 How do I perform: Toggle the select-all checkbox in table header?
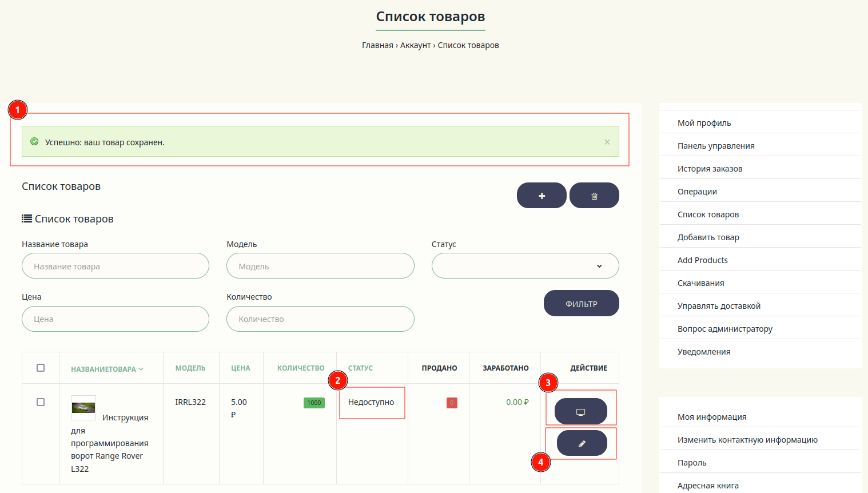click(41, 368)
